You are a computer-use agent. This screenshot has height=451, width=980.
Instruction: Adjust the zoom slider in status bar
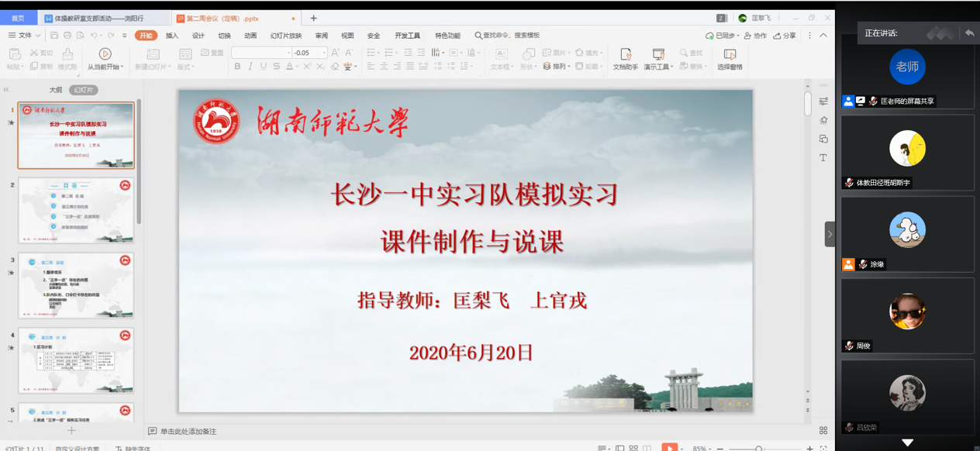759,448
